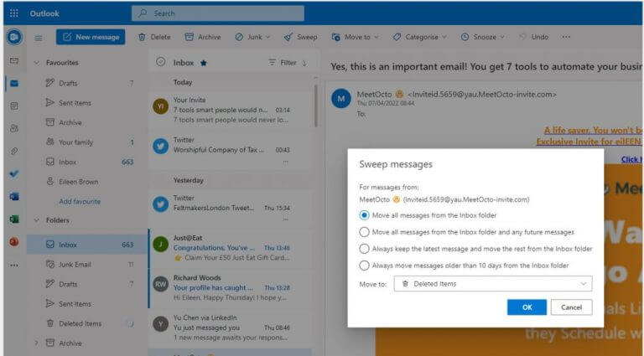Open more toolbar options ellipsis
The image size is (644, 356).
[566, 37]
